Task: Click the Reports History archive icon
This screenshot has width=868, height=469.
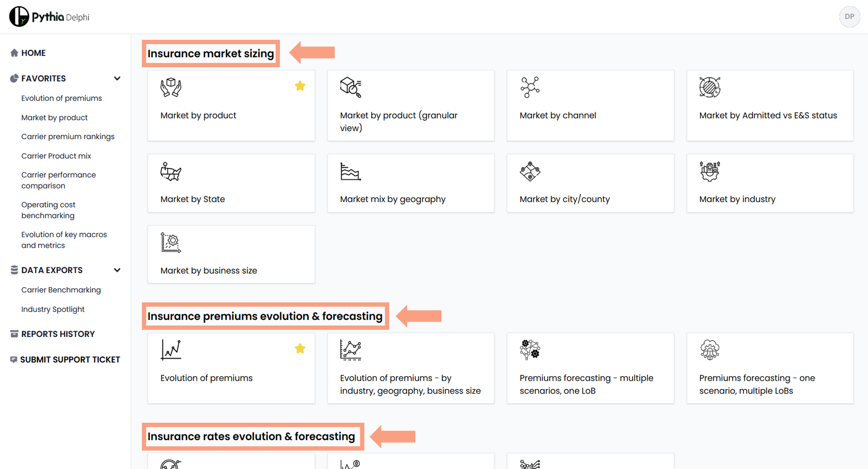Action: 14,334
